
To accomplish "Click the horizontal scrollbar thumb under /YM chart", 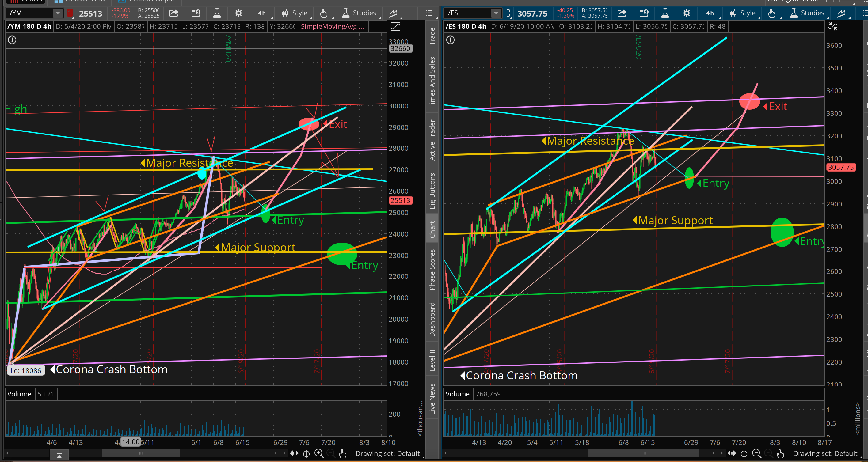I will click(x=140, y=453).
